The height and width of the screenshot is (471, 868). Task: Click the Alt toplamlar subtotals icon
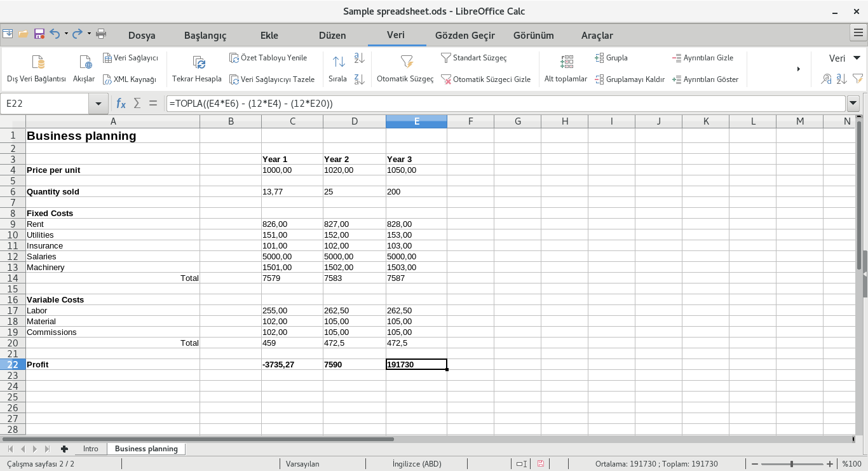[566, 62]
